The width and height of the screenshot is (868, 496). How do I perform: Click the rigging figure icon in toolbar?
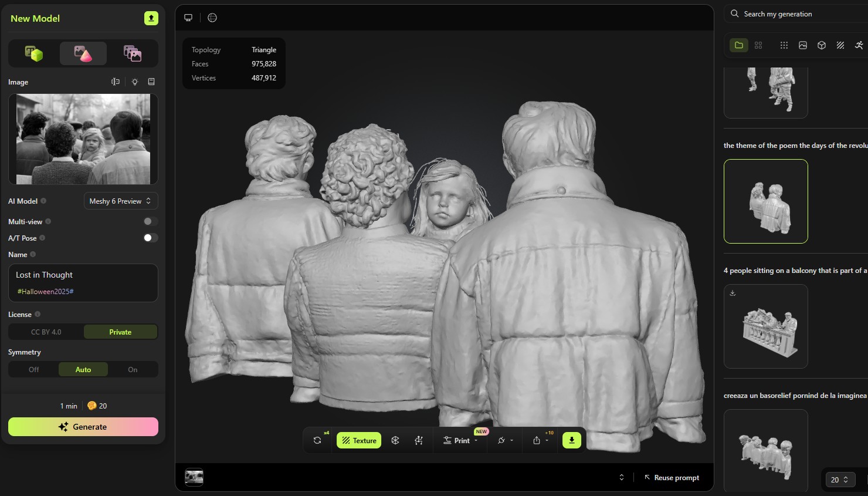[419, 440]
